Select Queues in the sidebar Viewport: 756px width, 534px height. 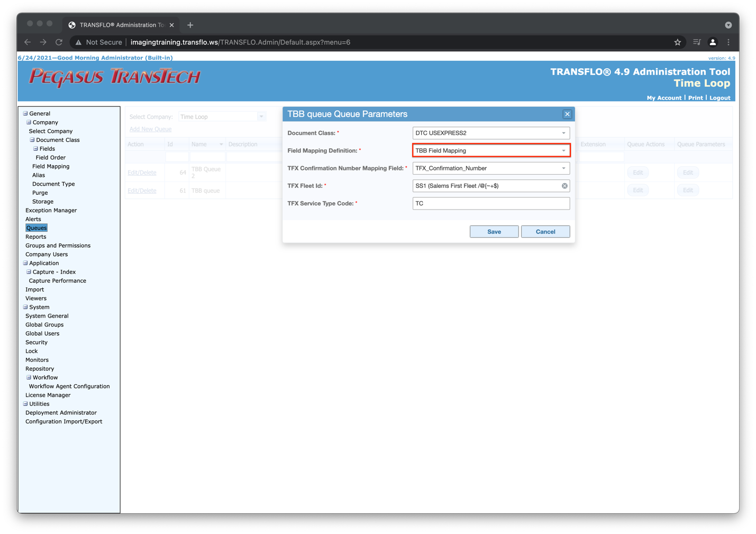[37, 228]
